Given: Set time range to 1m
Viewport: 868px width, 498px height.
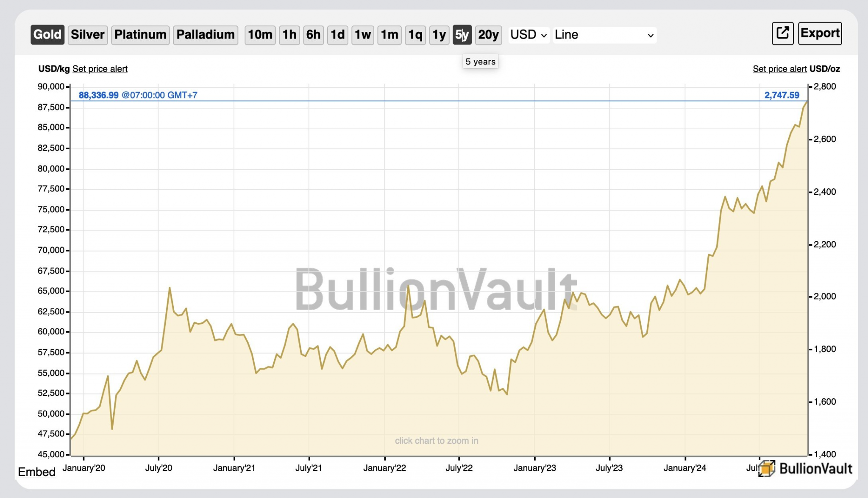Looking at the screenshot, I should [x=389, y=35].
